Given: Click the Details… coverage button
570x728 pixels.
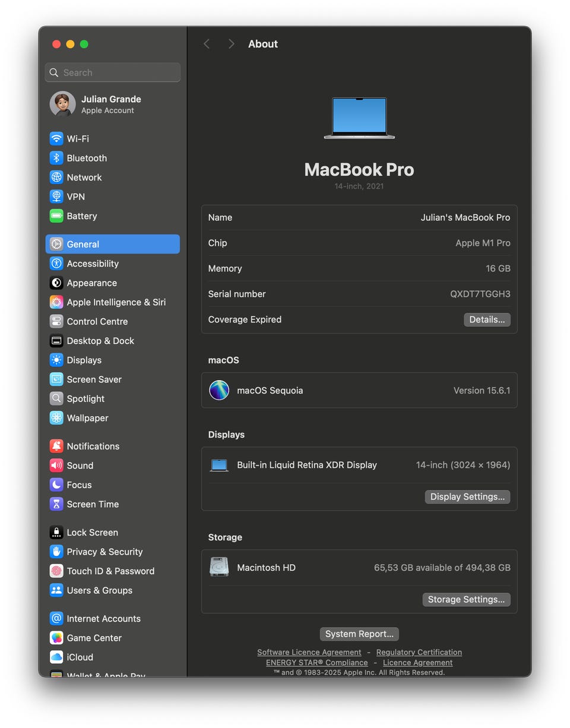Looking at the screenshot, I should [x=487, y=319].
